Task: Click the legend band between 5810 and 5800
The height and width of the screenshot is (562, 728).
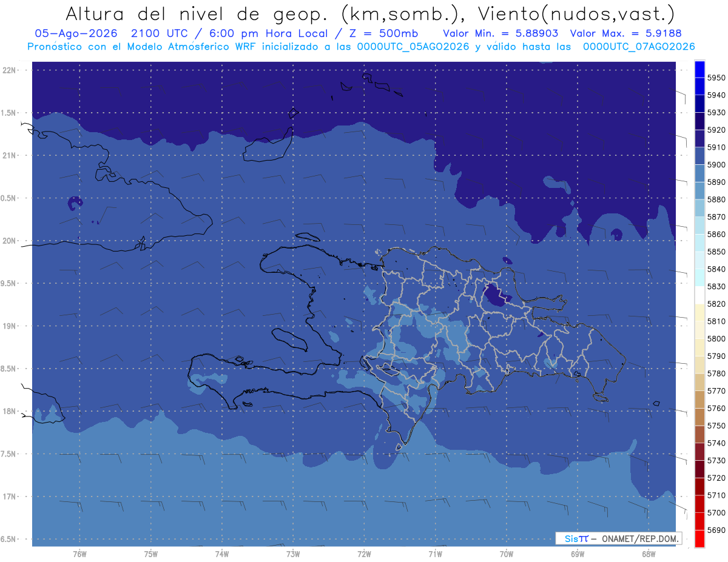Action: (x=699, y=330)
